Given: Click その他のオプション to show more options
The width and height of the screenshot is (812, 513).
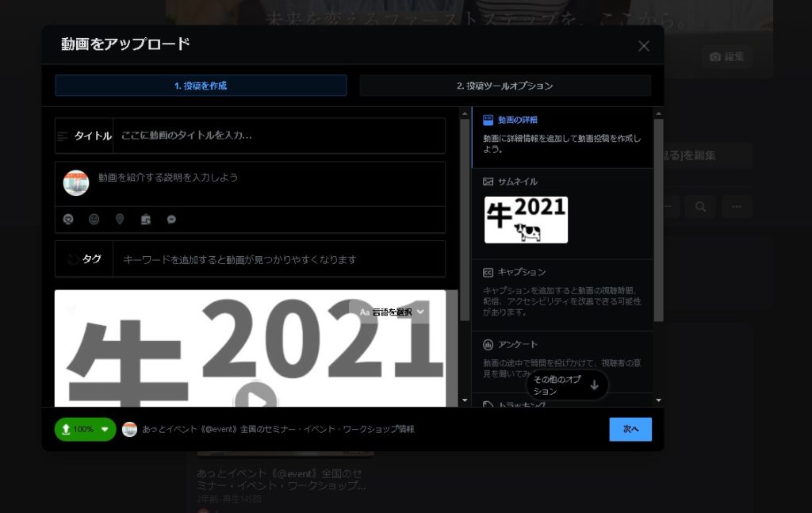Looking at the screenshot, I should coord(567,385).
